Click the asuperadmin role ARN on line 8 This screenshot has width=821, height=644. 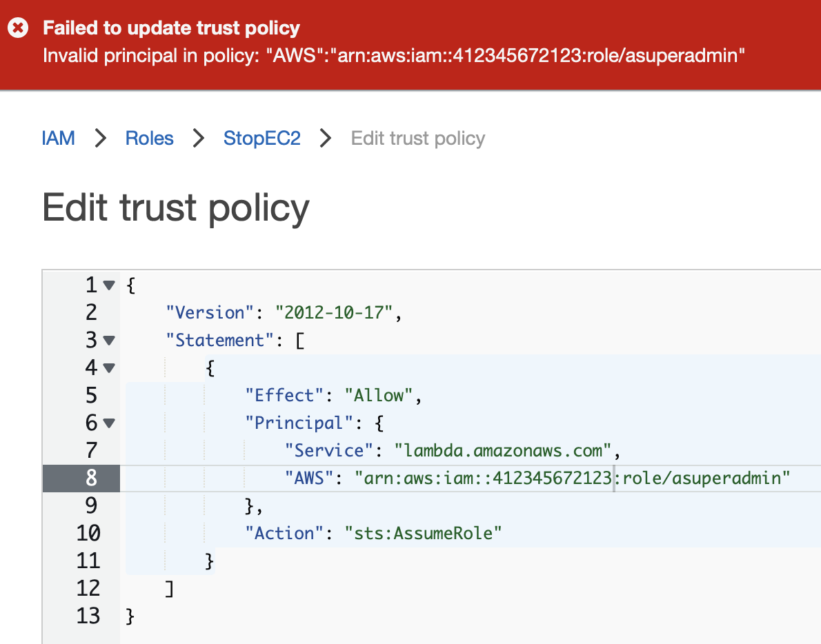(x=571, y=478)
